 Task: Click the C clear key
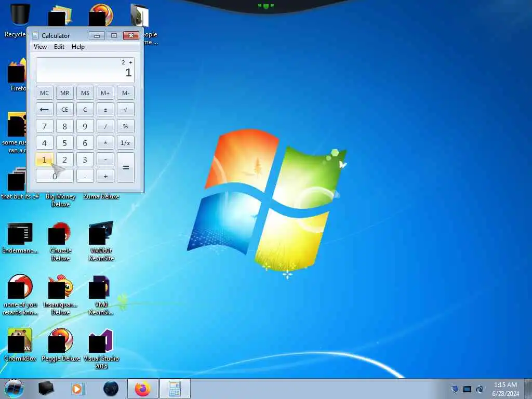[85, 110]
